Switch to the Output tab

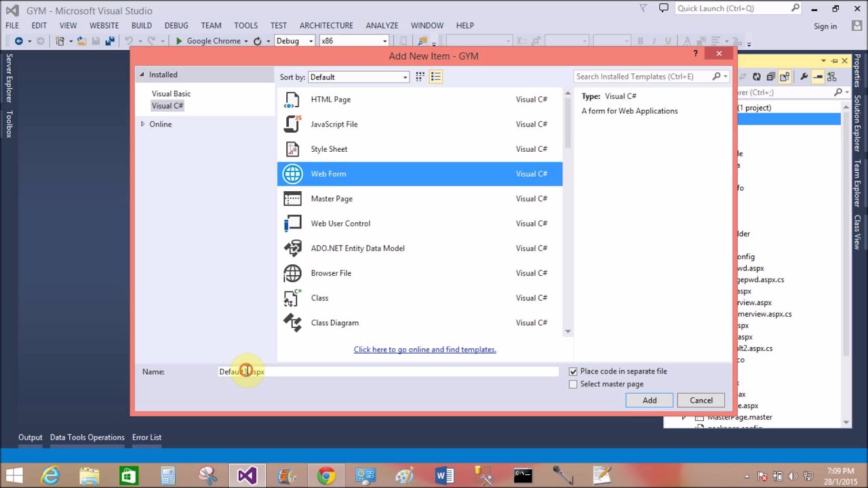coord(30,438)
